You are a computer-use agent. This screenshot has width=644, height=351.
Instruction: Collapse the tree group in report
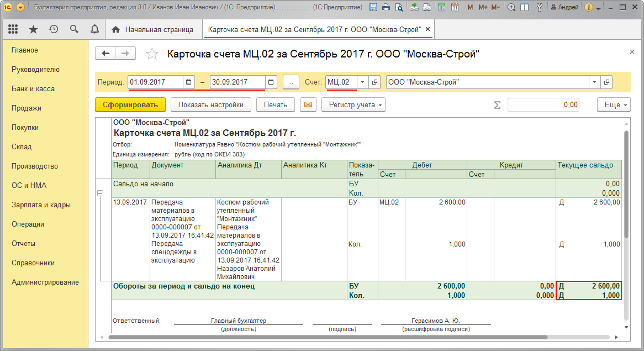tap(101, 193)
